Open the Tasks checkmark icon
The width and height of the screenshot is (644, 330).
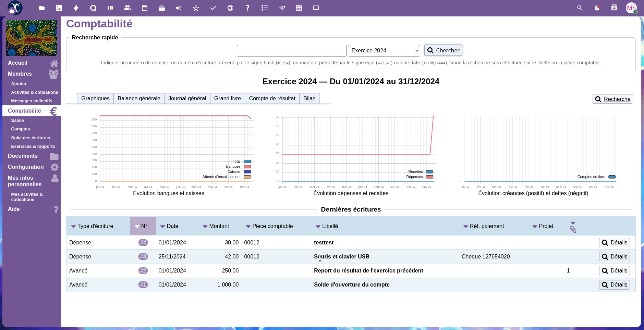[213, 8]
